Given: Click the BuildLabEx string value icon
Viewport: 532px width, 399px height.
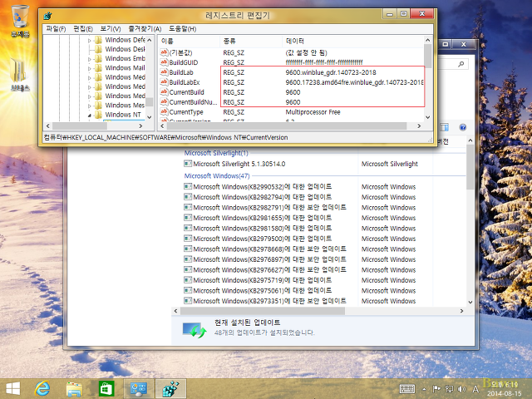Looking at the screenshot, I should tap(165, 82).
